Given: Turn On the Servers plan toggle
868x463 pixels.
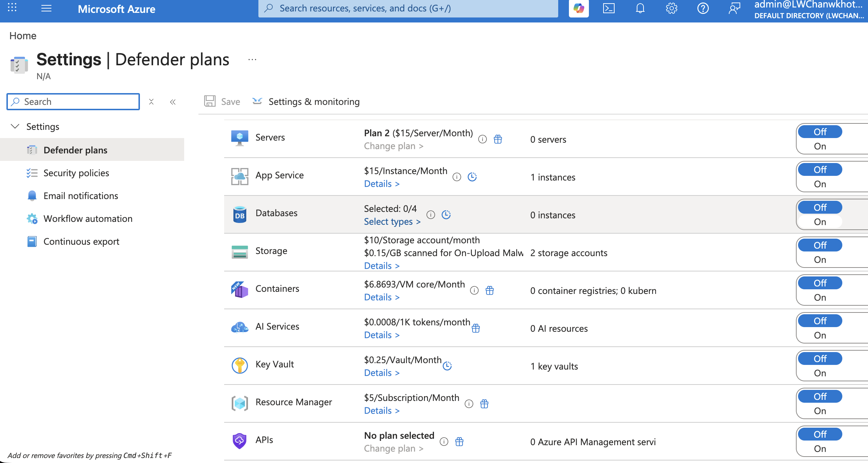Looking at the screenshot, I should [x=820, y=146].
